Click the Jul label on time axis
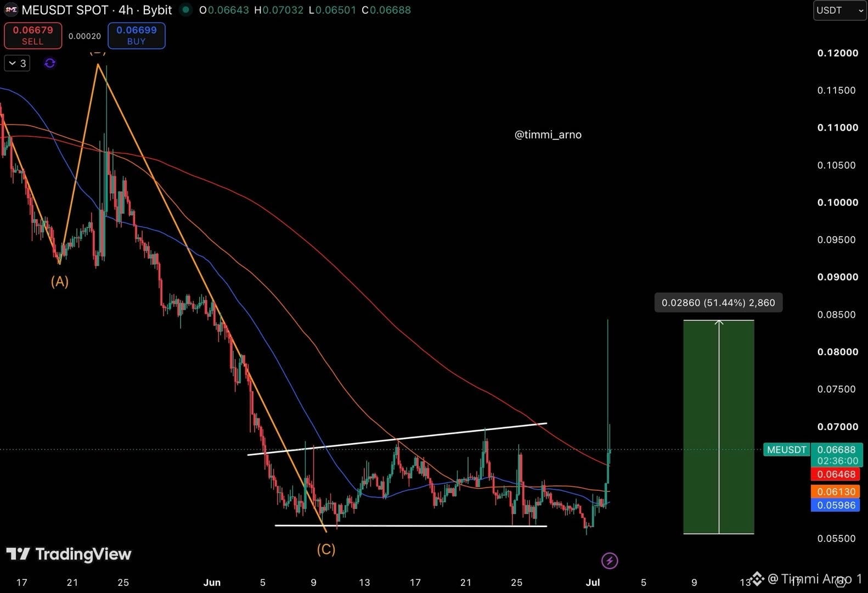The height and width of the screenshot is (593, 868). tap(593, 583)
